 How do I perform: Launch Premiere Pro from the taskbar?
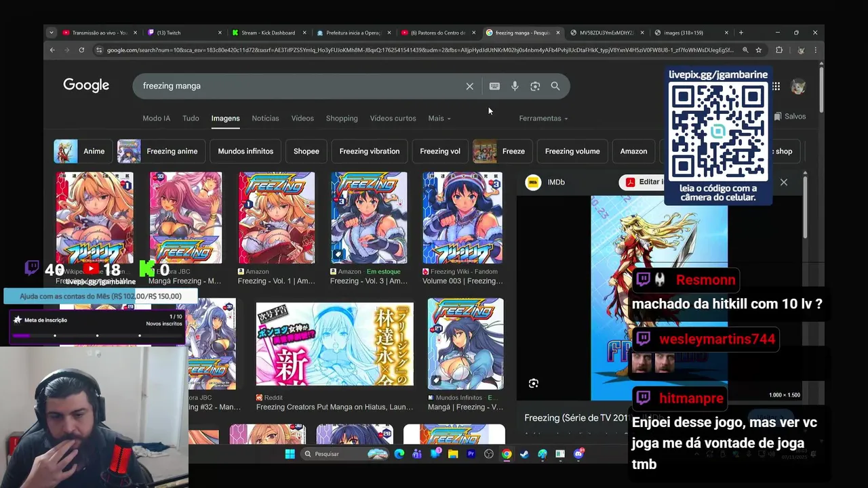(x=471, y=454)
